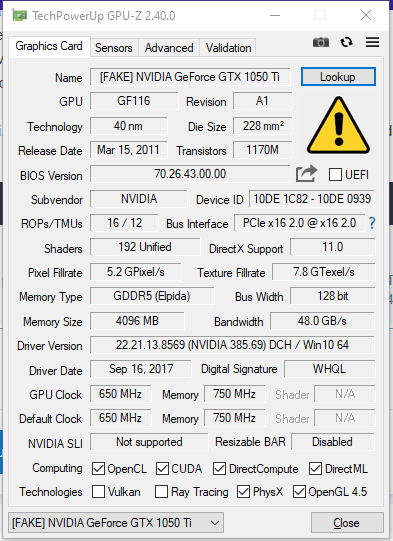Click the Close button at bottom
The height and width of the screenshot is (541, 393).
(x=347, y=523)
